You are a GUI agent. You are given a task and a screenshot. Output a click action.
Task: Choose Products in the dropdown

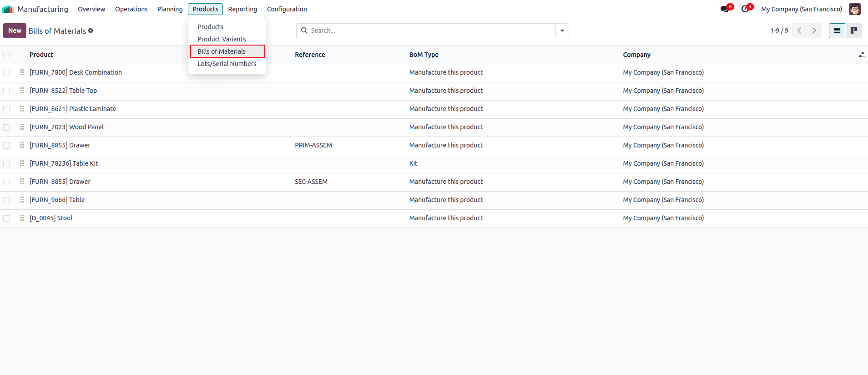[227, 27]
